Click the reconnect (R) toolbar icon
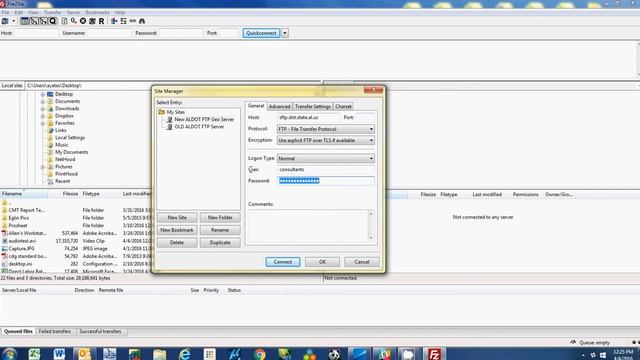 101,21
